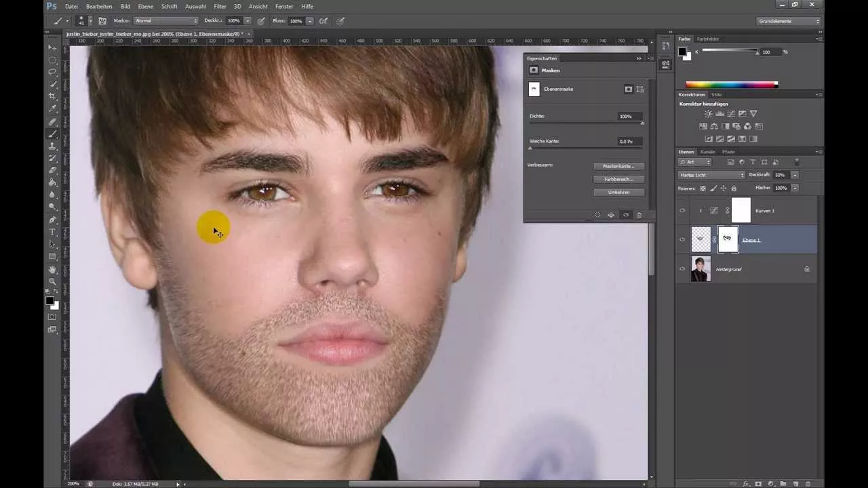Select the Move tool
The width and height of the screenshot is (868, 488).
tap(52, 48)
